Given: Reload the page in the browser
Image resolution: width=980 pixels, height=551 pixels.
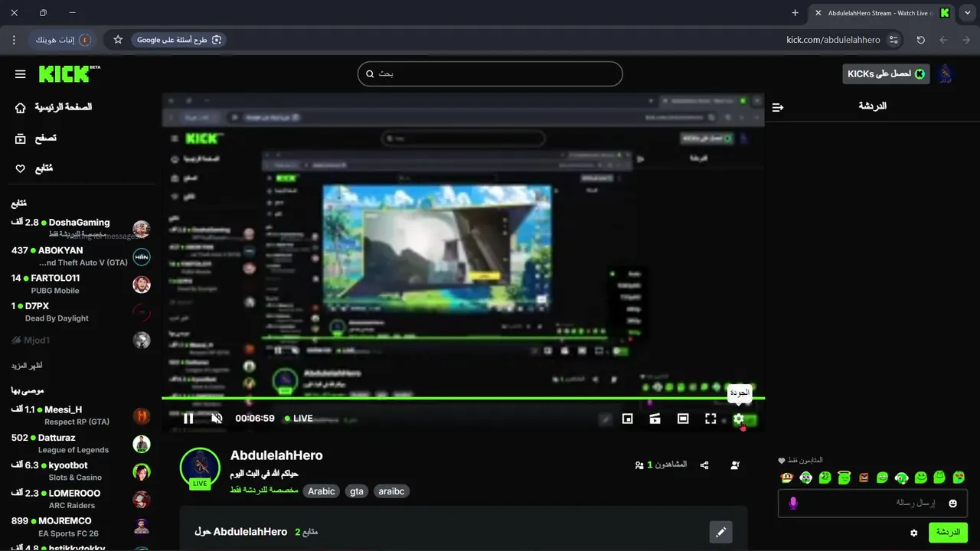Looking at the screenshot, I should (921, 40).
